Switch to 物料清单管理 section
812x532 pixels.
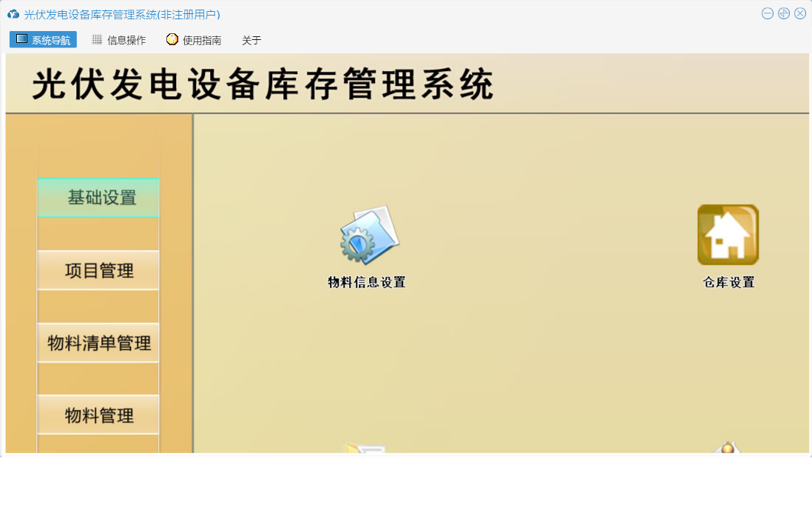tap(98, 343)
